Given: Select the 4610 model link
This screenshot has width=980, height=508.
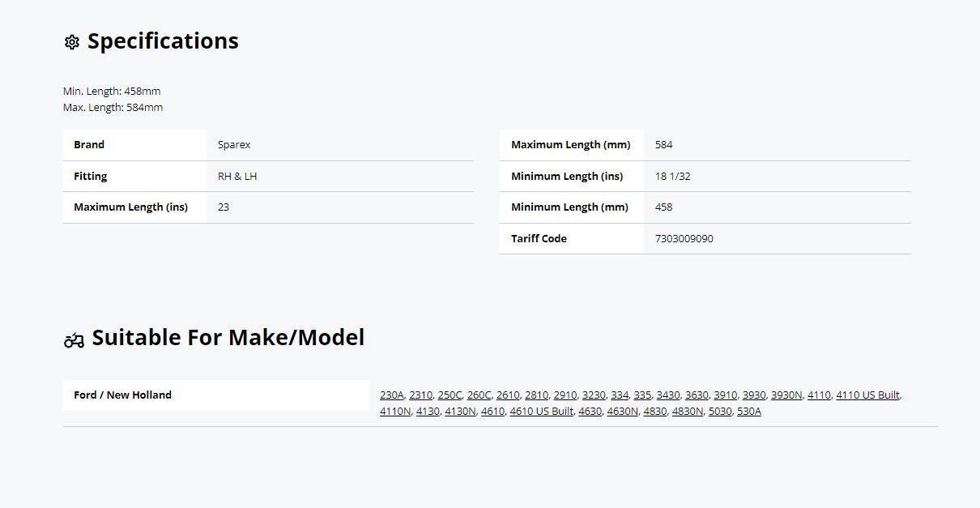Looking at the screenshot, I should [492, 411].
